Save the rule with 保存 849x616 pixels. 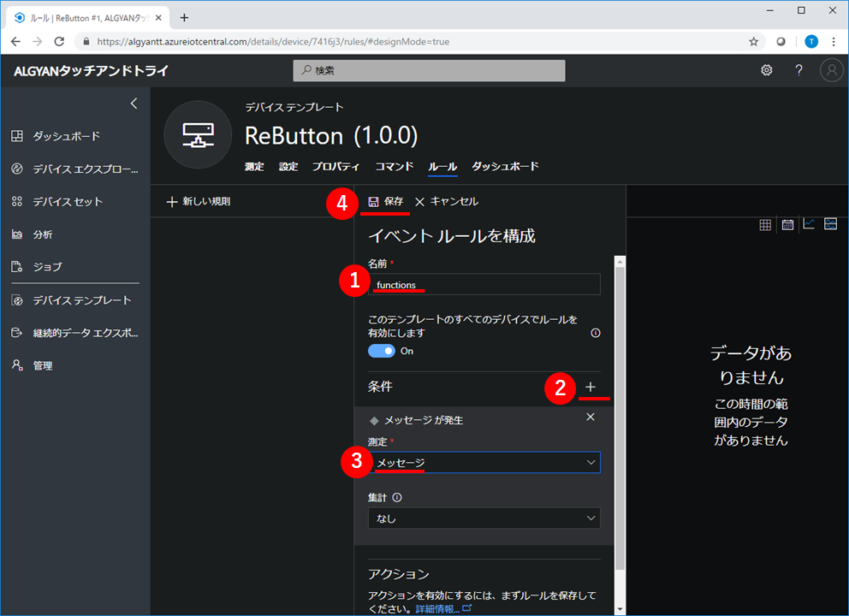(385, 201)
